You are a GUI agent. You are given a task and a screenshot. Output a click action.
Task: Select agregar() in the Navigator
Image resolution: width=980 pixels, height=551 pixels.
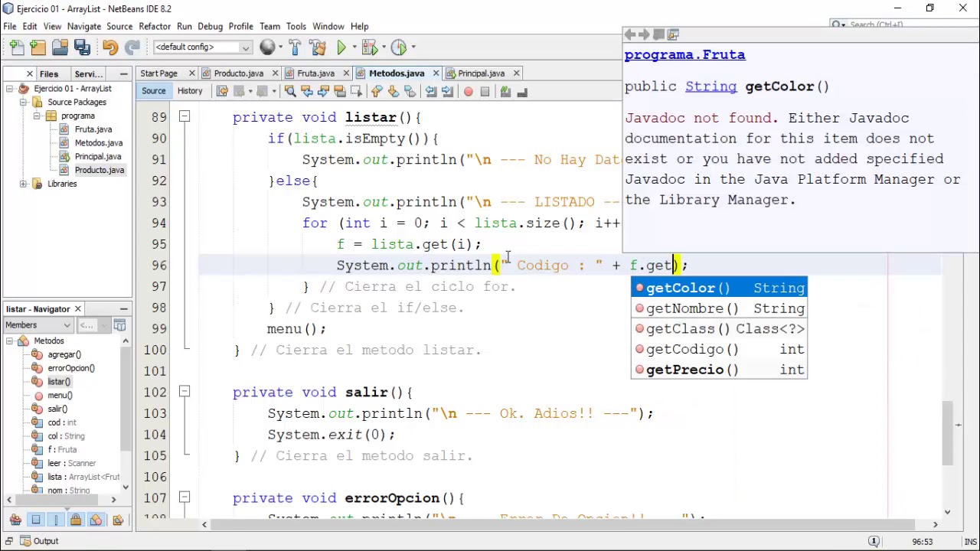[64, 355]
